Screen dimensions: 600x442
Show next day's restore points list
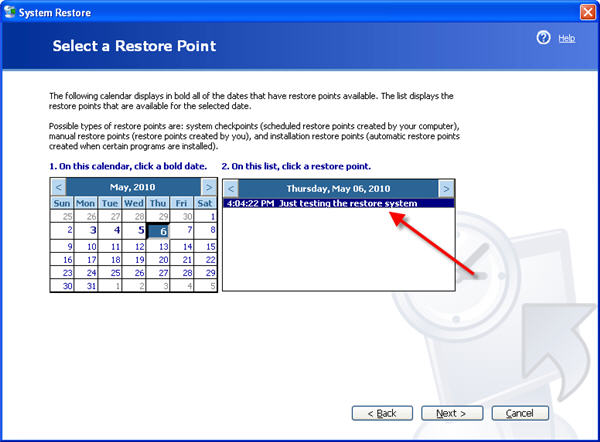[x=445, y=188]
